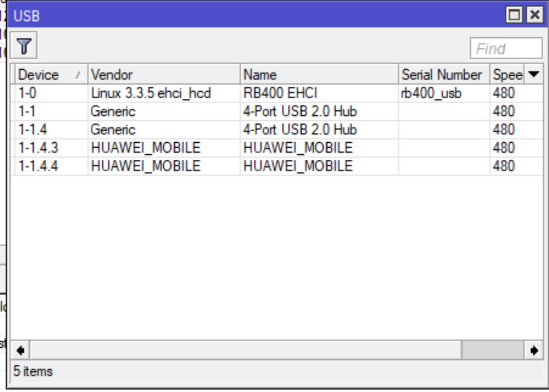The height and width of the screenshot is (392, 549).
Task: Open the filter tool in USB window
Action: click(x=24, y=45)
